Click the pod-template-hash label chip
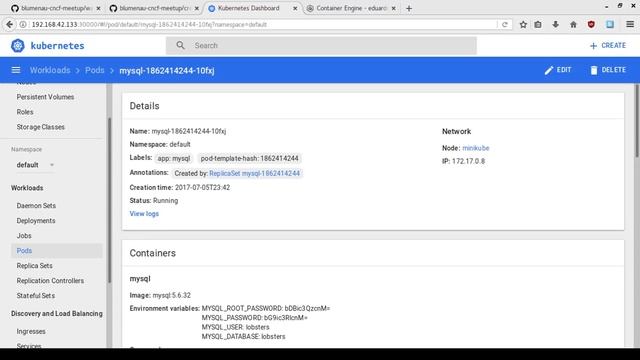This screenshot has width=640, height=360. pyautogui.click(x=249, y=158)
